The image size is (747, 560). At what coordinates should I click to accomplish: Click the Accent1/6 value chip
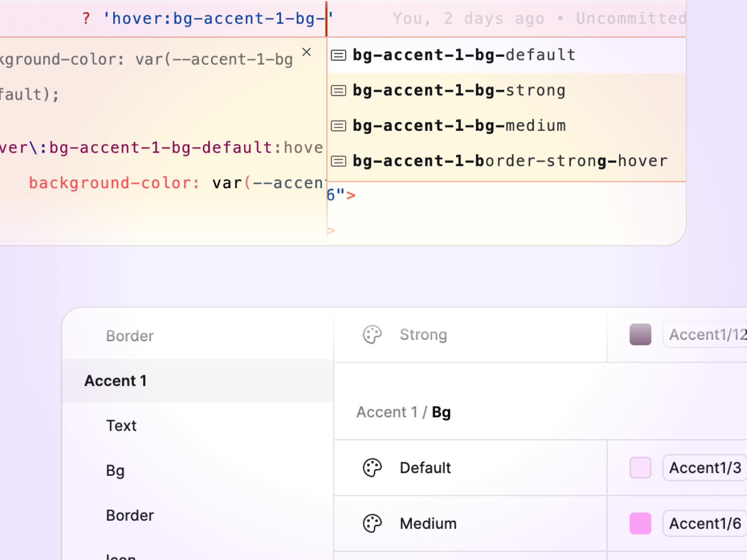(x=705, y=524)
